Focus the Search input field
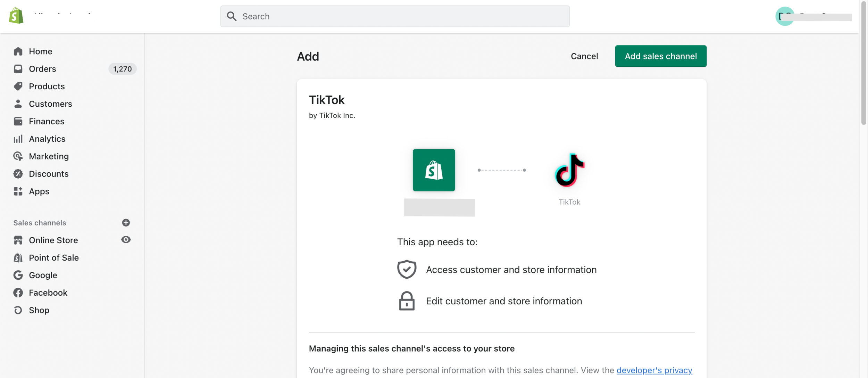868x378 pixels. pos(395,16)
